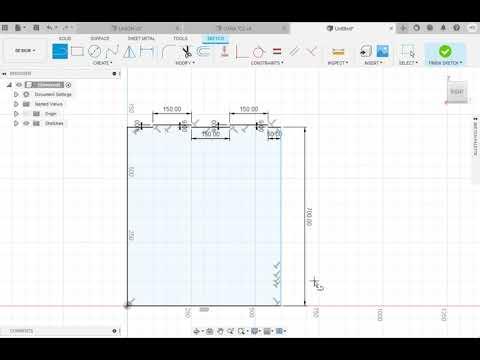The width and height of the screenshot is (480, 360).
Task: Expand the Origin node
Action: (x=16, y=114)
